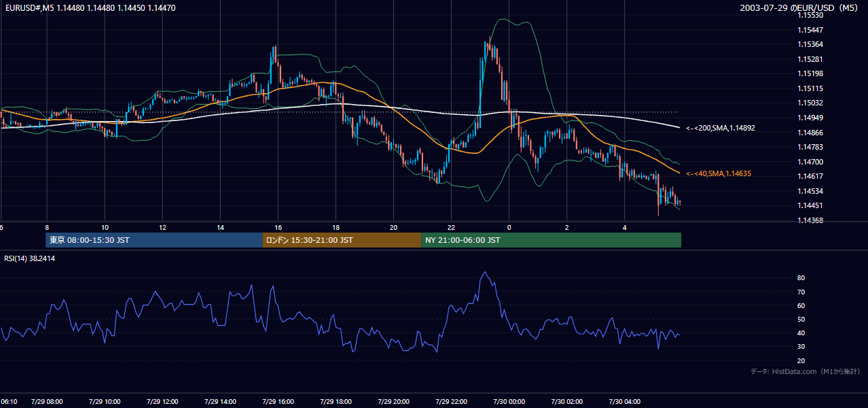The width and height of the screenshot is (868, 408).
Task: Click time label 7/29 12:00
Action: (x=162, y=401)
